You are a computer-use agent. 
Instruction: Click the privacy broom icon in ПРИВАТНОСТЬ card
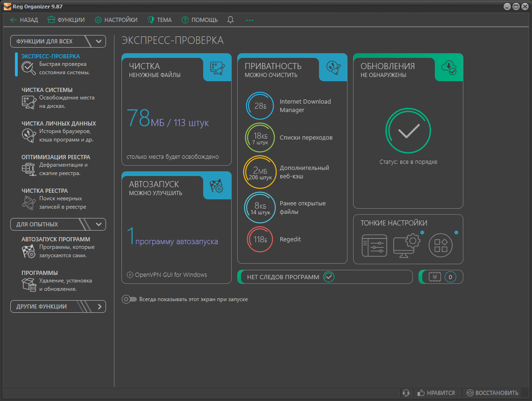click(x=333, y=69)
